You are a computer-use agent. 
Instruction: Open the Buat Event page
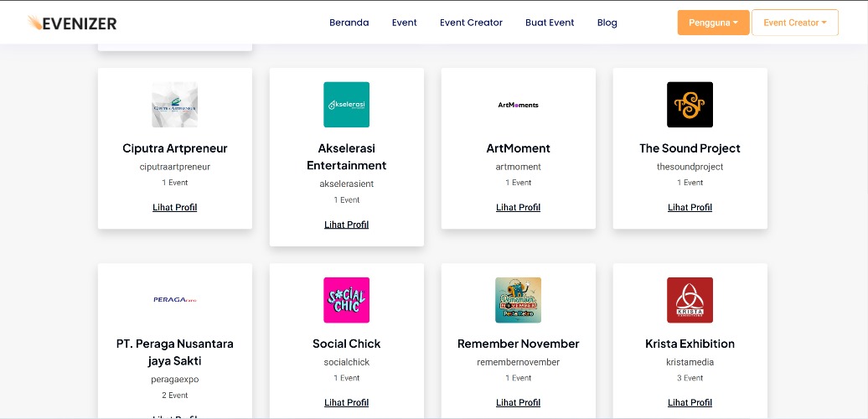pyautogui.click(x=550, y=23)
